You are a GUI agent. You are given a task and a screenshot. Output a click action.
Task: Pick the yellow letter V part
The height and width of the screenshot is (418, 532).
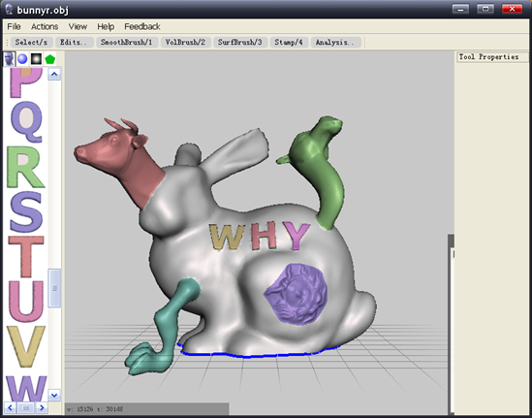click(26, 346)
